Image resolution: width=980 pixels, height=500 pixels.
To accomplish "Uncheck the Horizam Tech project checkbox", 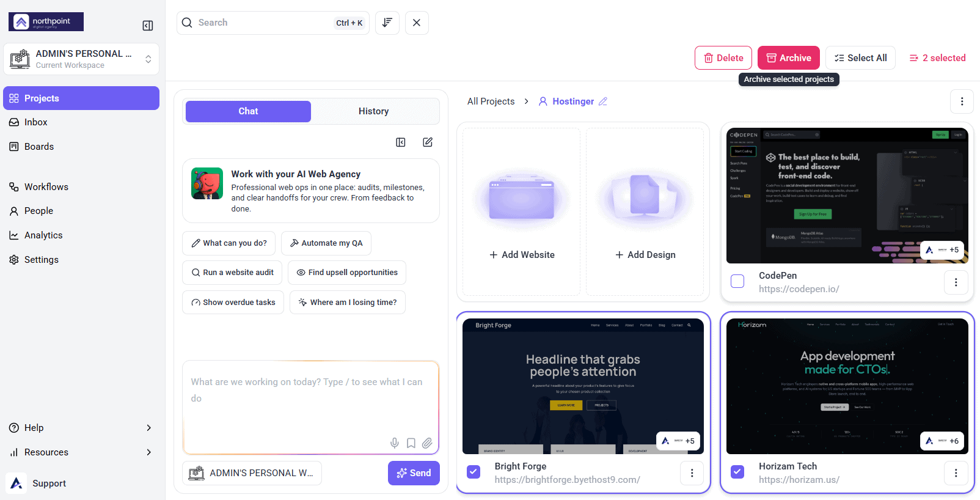I will coord(737,472).
